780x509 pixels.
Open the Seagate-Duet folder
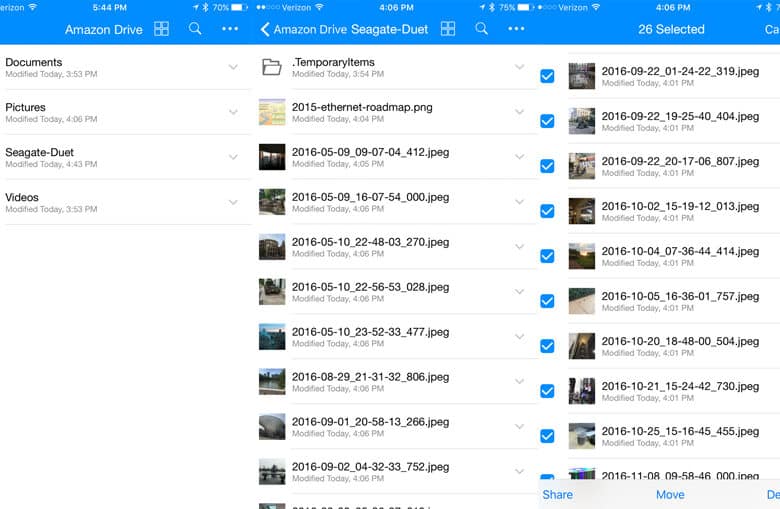tap(127, 157)
